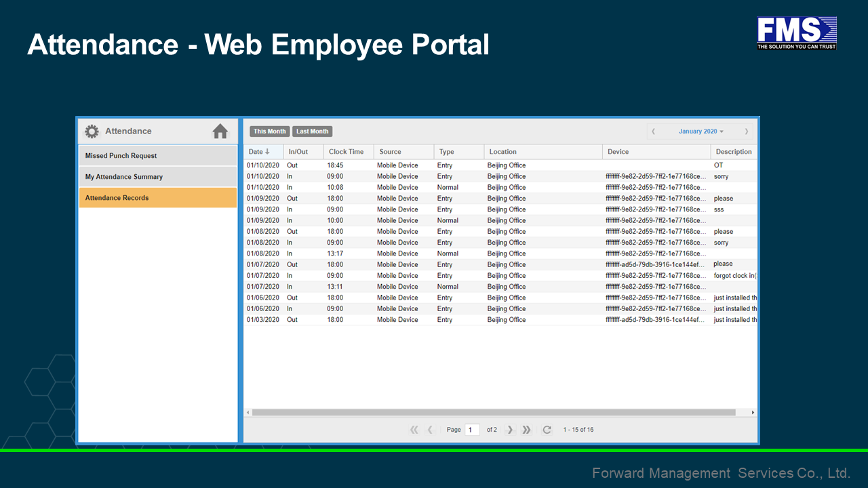This screenshot has height=488, width=868.
Task: Click the 'sorry' description in 01/10/2020 row
Action: (721, 176)
